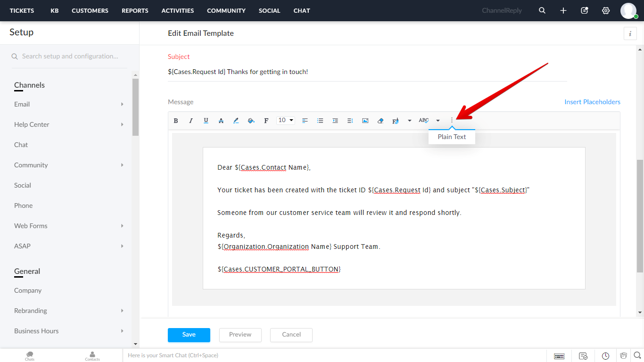Image resolution: width=644 pixels, height=362 pixels.
Task: Open Chats in the bottom bar
Action: coord(30,356)
